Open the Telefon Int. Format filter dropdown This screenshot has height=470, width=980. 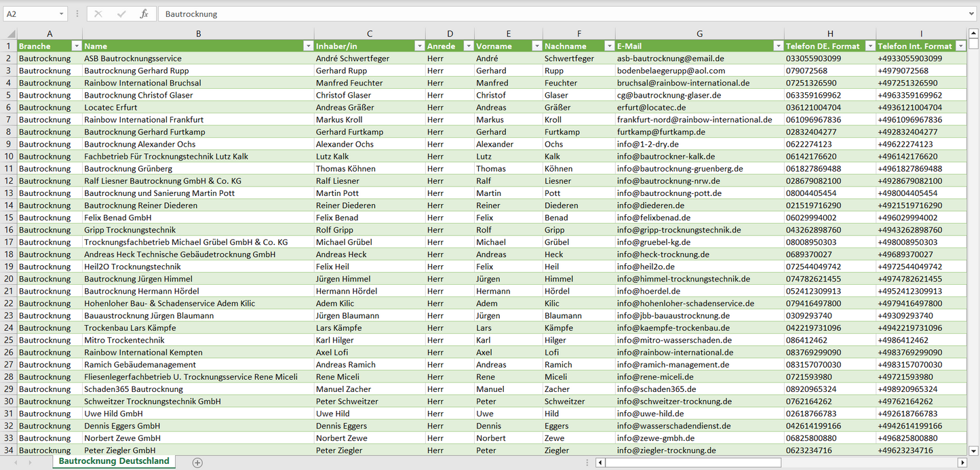click(960, 46)
